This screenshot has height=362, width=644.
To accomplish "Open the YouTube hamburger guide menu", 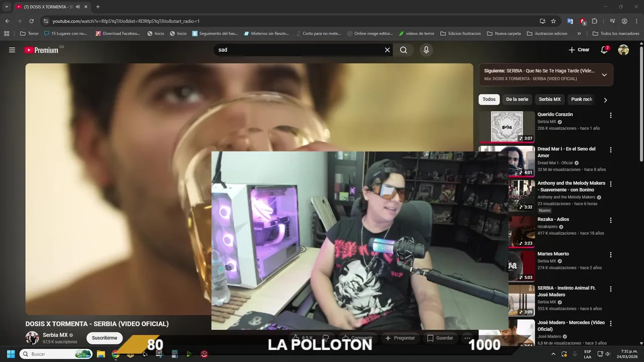I will tap(12, 50).
